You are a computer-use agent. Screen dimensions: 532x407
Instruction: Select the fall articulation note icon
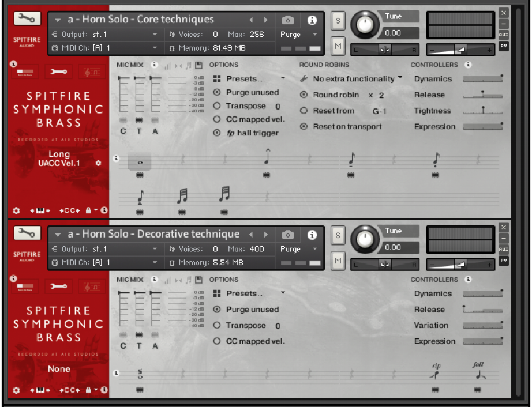coord(478,375)
